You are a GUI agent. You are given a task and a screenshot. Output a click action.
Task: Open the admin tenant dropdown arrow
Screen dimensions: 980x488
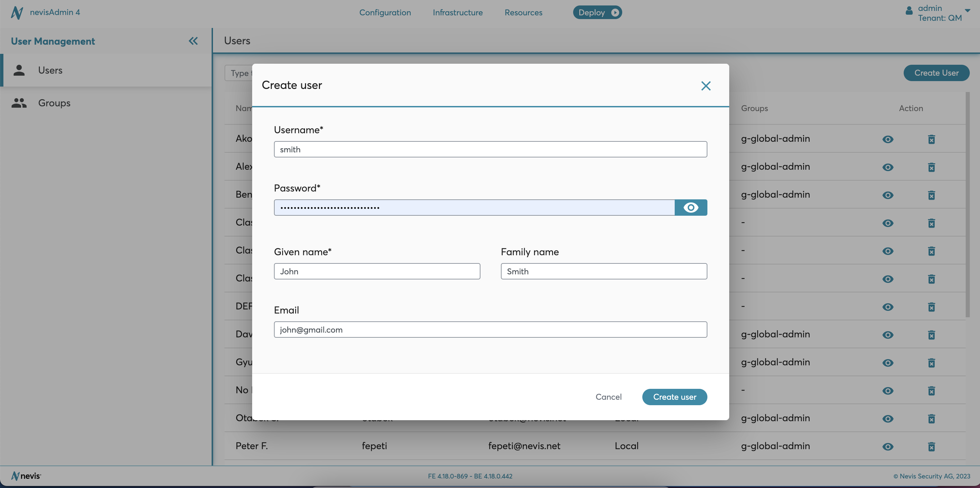(x=967, y=11)
